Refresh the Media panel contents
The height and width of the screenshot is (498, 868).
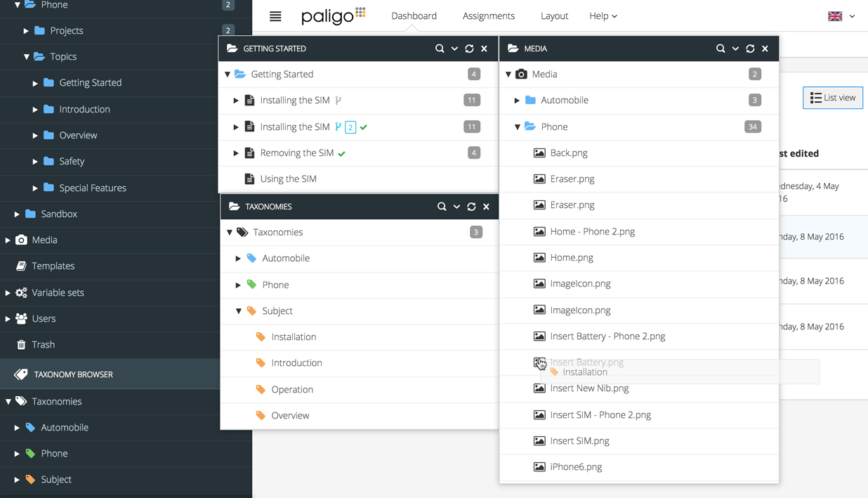tap(750, 48)
